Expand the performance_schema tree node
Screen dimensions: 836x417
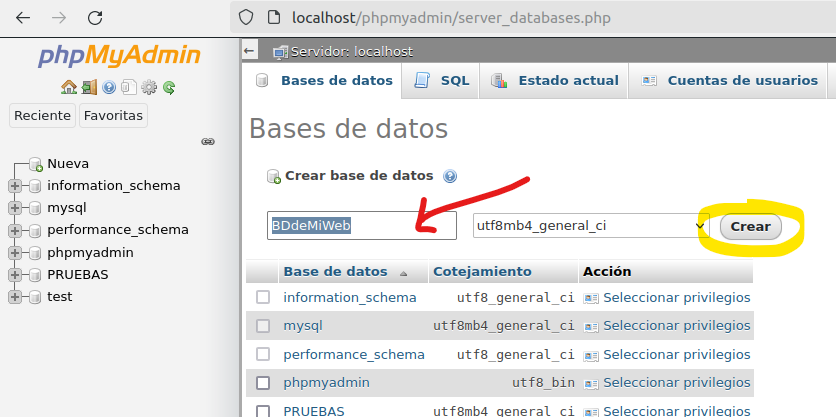(15, 230)
